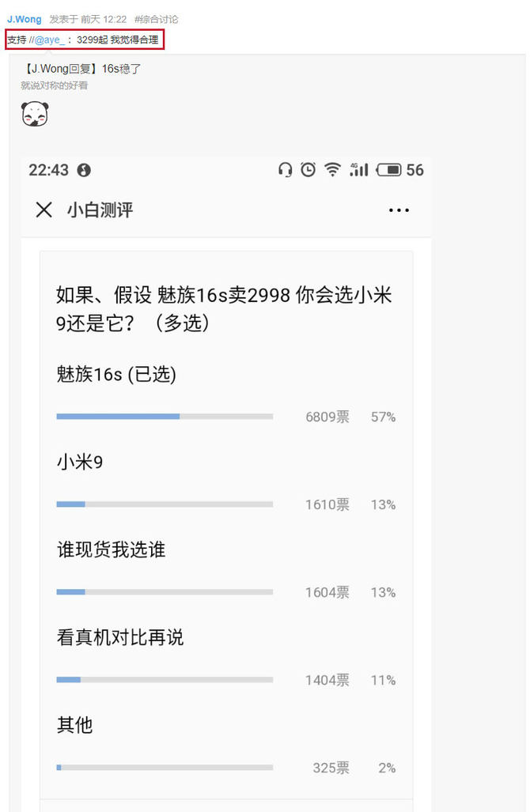Open the three-dot more menu
Viewport: 530px width, 812px height.
[x=399, y=210]
